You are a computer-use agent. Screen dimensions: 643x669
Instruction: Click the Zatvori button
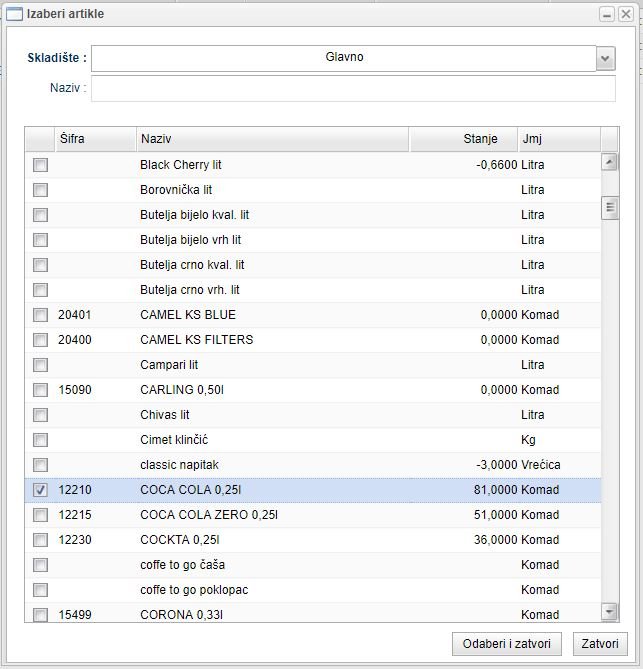tap(600, 643)
